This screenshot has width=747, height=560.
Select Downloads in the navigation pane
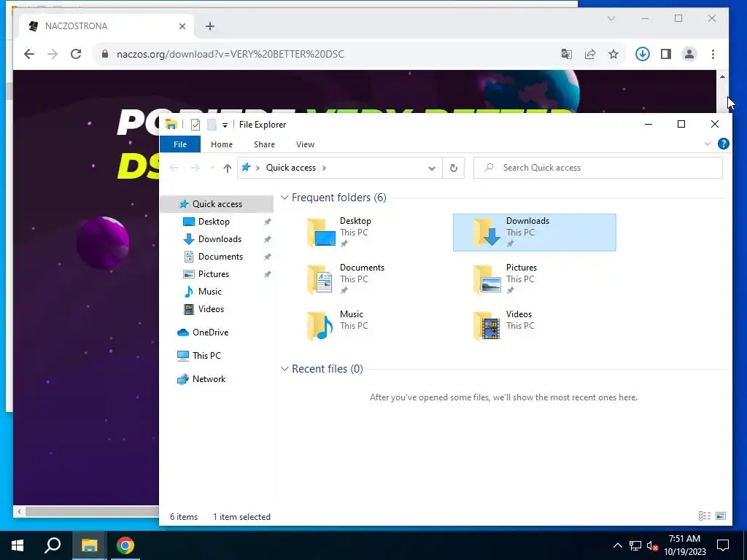(x=220, y=239)
